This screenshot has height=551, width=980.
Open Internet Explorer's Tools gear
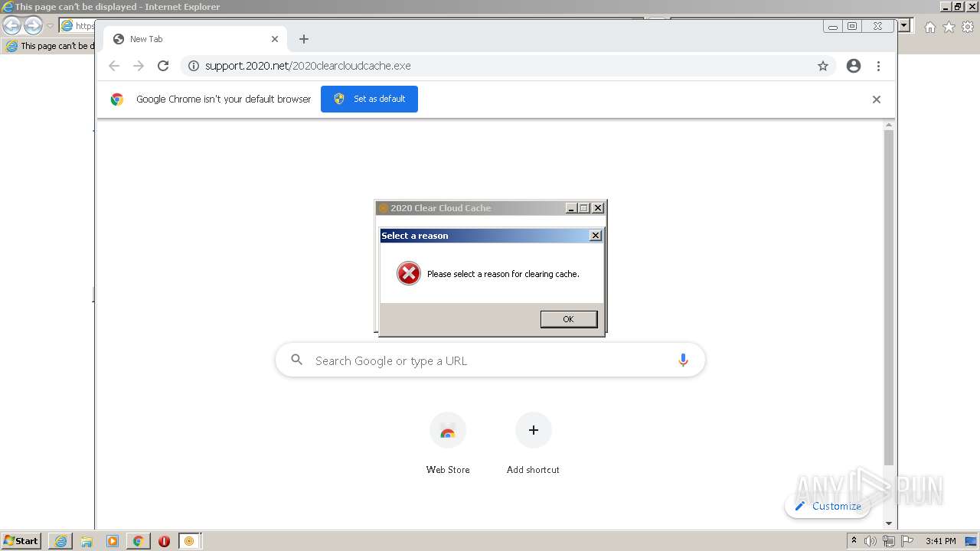pyautogui.click(x=968, y=27)
